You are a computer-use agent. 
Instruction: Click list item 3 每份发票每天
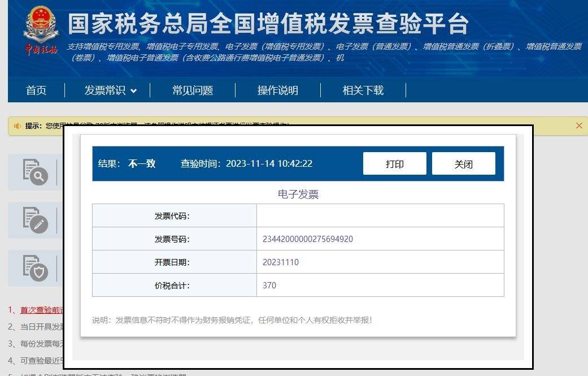[36, 344]
